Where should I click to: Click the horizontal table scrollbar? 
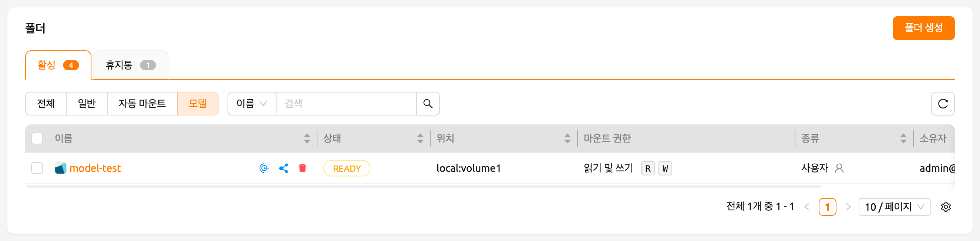[x=424, y=187]
